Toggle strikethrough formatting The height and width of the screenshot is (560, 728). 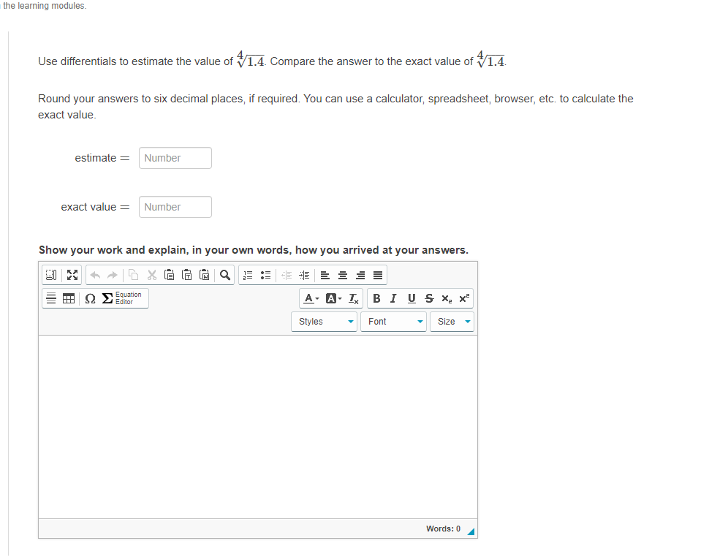429,298
